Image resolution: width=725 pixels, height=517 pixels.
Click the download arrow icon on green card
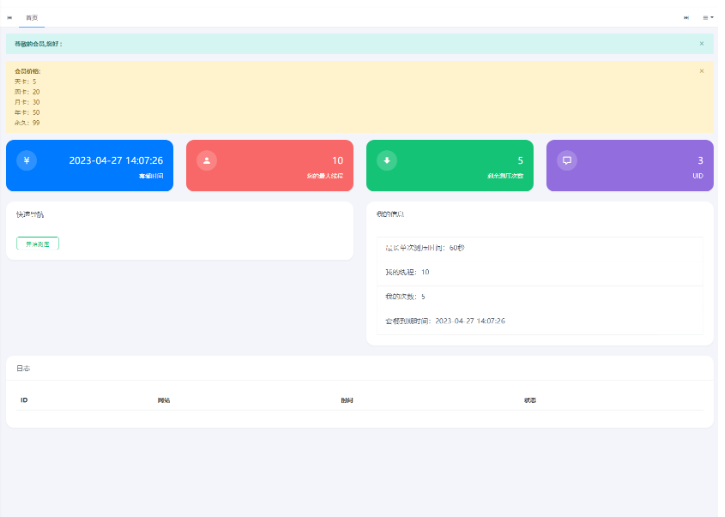tap(387, 160)
